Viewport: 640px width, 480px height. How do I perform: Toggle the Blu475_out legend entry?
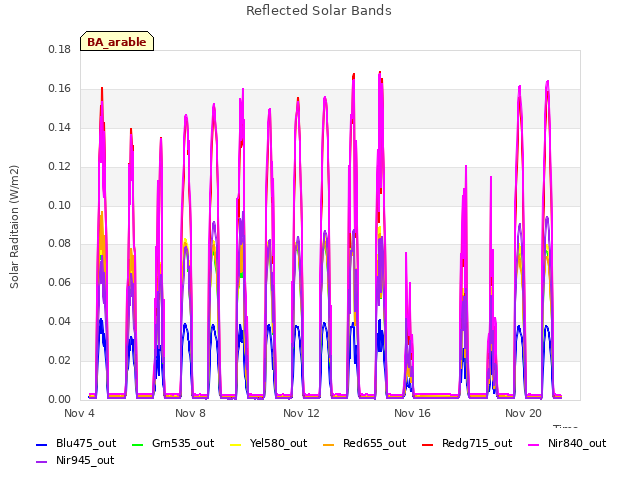[x=76, y=443]
